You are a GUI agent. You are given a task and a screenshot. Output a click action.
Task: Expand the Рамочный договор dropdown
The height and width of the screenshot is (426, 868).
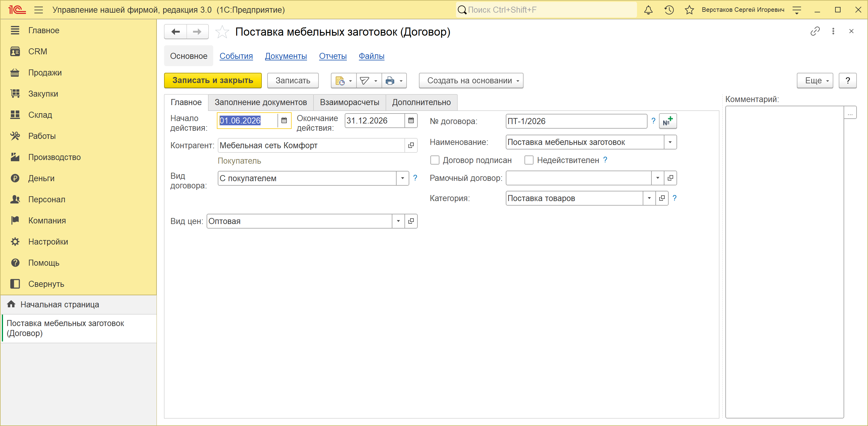point(658,178)
